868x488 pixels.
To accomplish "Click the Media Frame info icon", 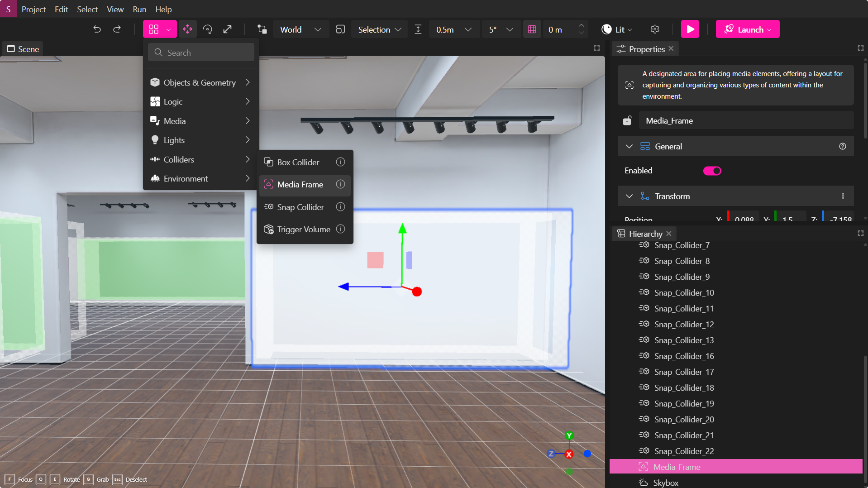I will (x=340, y=184).
